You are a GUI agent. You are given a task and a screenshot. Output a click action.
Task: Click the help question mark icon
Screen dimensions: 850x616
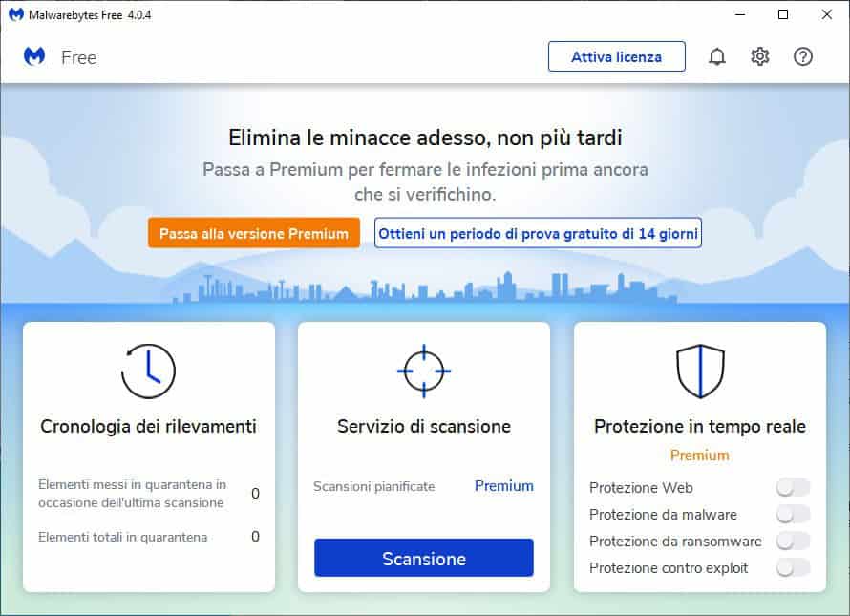[x=803, y=56]
